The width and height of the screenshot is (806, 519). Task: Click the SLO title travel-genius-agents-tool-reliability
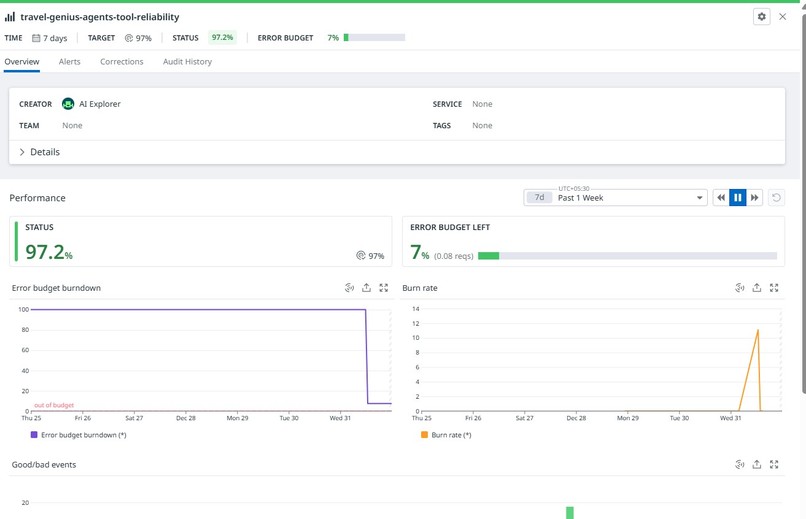coord(100,17)
